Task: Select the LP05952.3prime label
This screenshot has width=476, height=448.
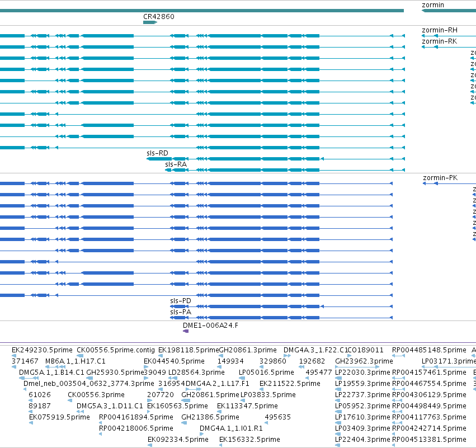Action: pyautogui.click(x=362, y=406)
